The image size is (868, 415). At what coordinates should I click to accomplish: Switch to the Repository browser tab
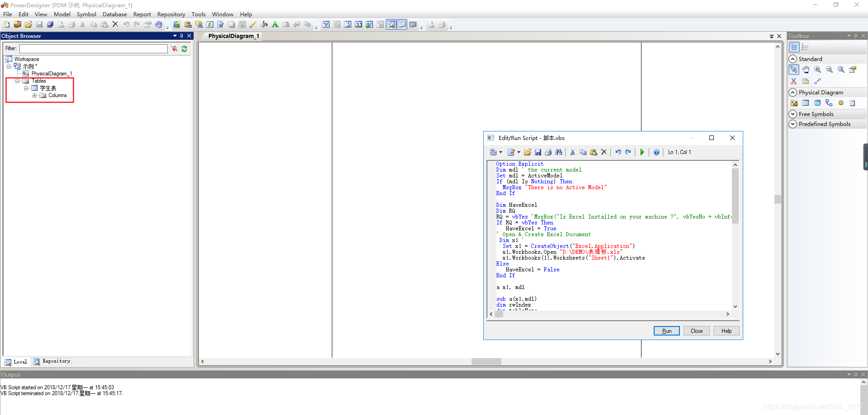52,362
